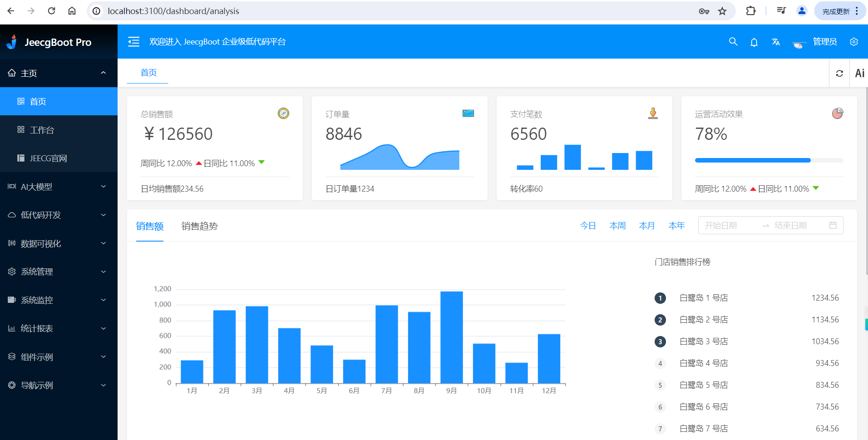Click the site info icon in address bar

point(96,11)
